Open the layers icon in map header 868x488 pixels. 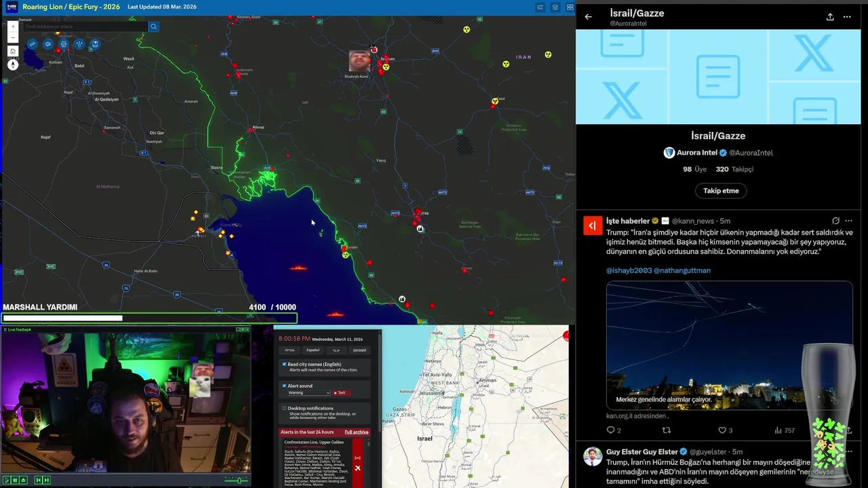click(555, 7)
